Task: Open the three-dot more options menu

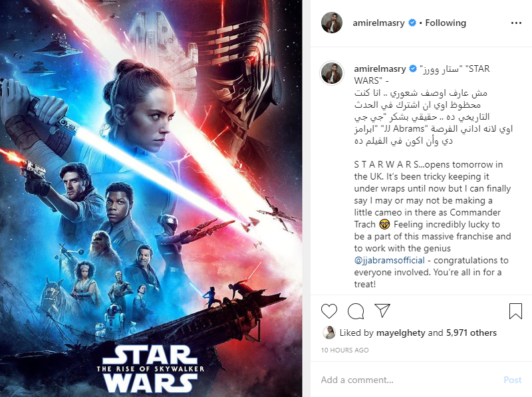Action: coord(516,23)
